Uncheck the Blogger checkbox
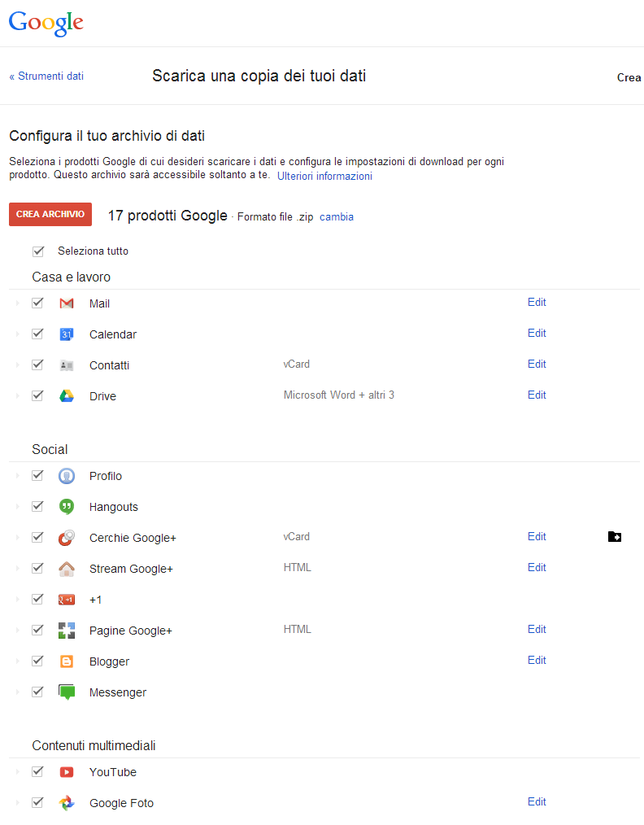The height and width of the screenshot is (825, 644). click(37, 661)
